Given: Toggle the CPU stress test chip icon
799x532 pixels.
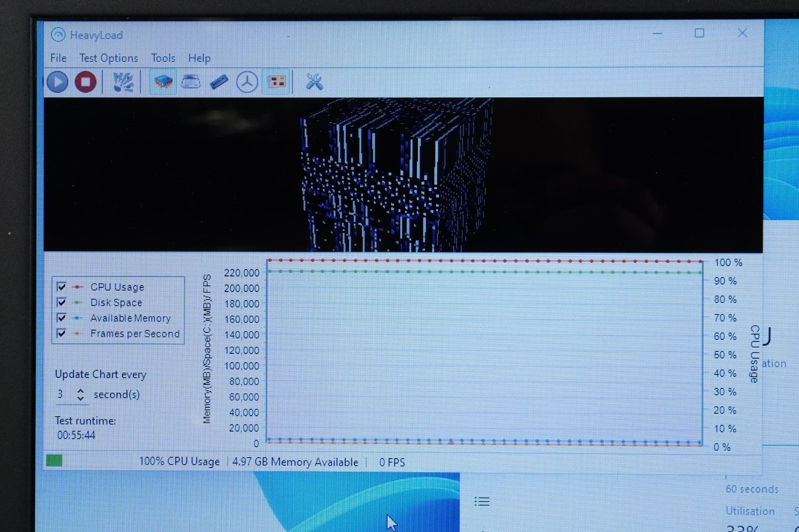Looking at the screenshot, I should pyautogui.click(x=163, y=82).
